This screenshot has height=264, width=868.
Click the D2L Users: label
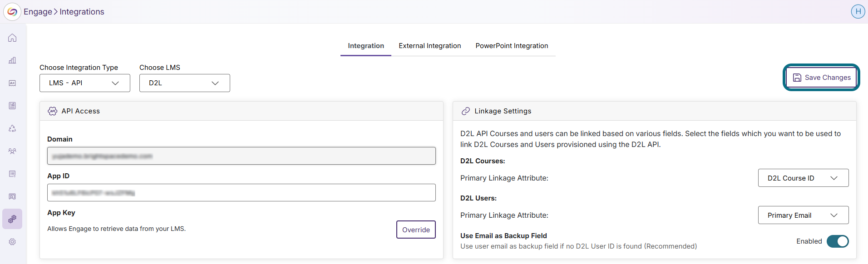click(478, 198)
